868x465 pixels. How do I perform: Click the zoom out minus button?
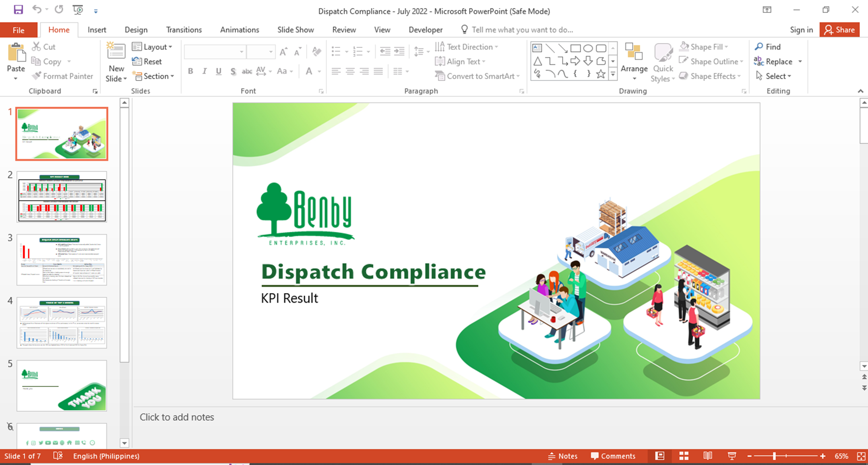pyautogui.click(x=750, y=456)
